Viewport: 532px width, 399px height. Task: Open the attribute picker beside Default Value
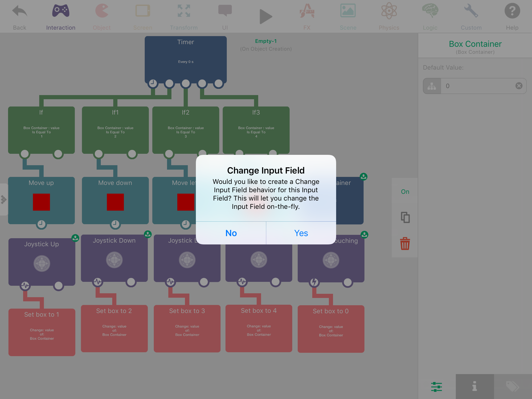coord(432,86)
